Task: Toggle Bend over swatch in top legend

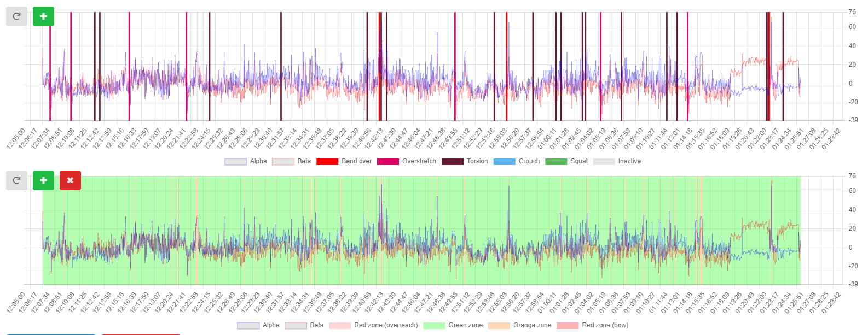Action: click(327, 162)
